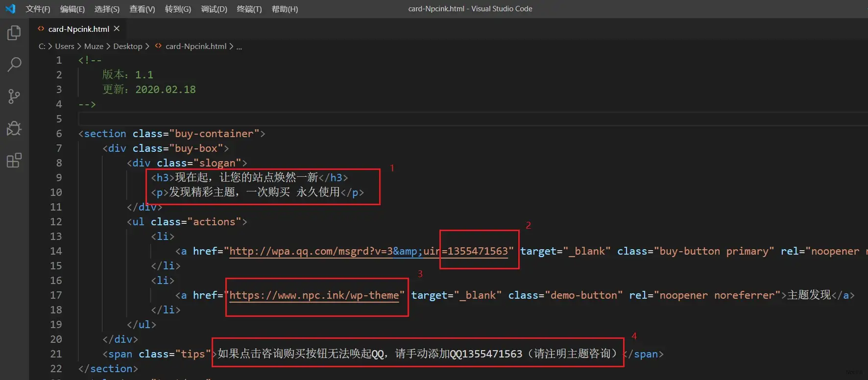The width and height of the screenshot is (868, 380).
Task: Click line number 6 in the gutter
Action: (x=59, y=134)
